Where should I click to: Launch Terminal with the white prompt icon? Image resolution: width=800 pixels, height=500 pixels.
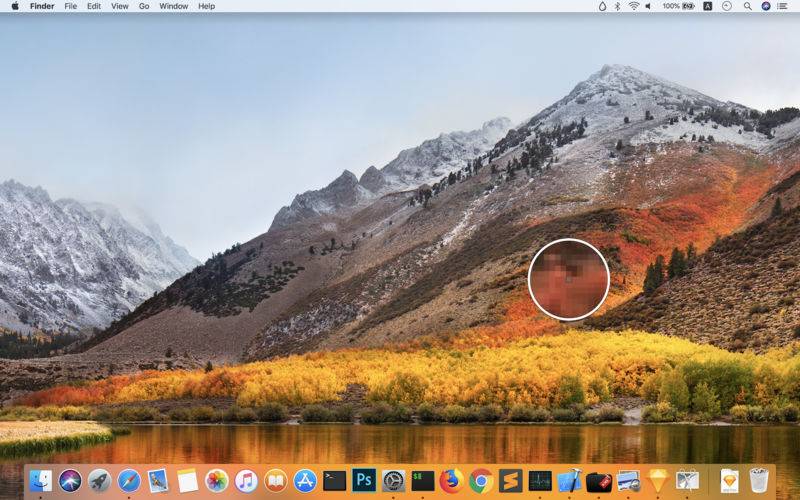[335, 481]
